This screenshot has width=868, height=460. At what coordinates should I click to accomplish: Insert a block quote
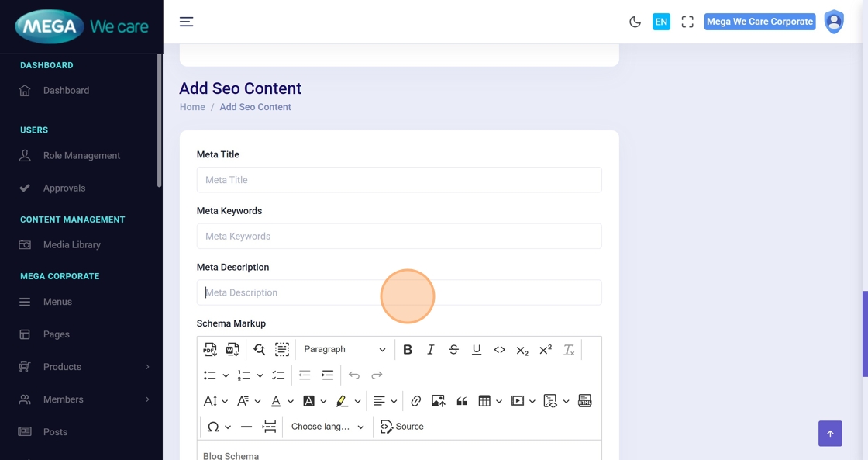coord(462,401)
